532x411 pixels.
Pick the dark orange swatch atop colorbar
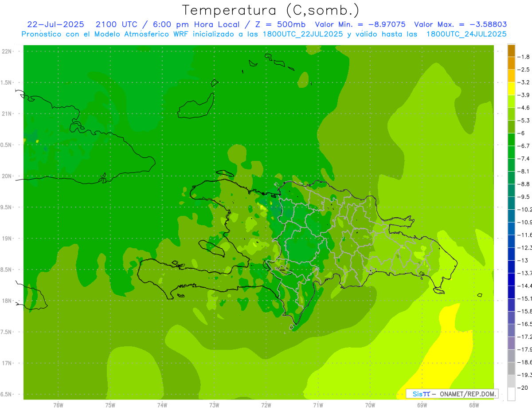point(511,51)
